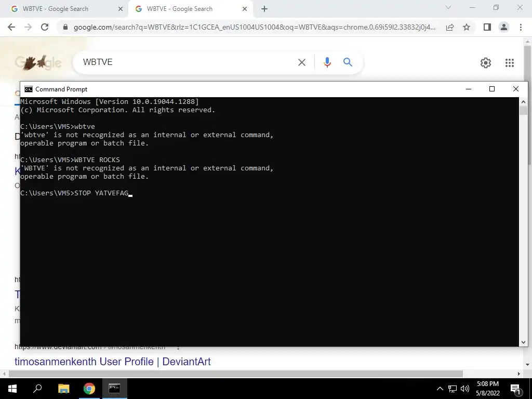Click the 'C:\Users\VM5>WBTVE ROCKS' line
Image resolution: width=532 pixels, height=399 pixels.
[70, 160]
